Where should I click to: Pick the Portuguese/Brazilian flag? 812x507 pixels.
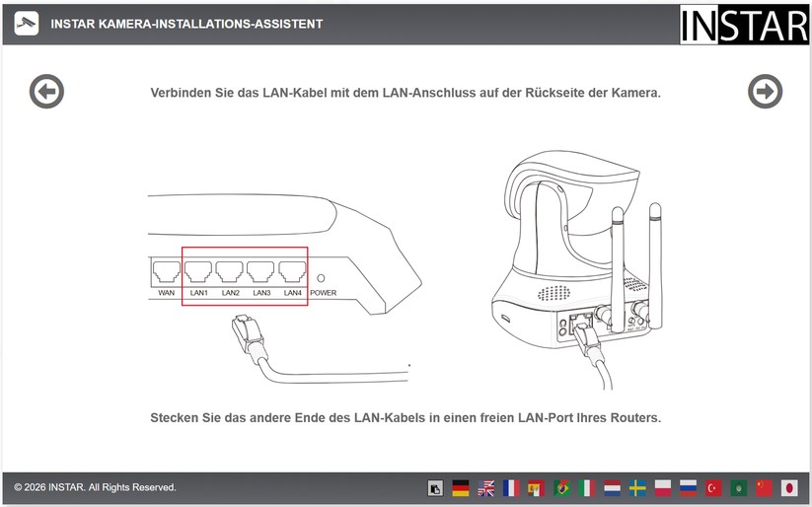(x=561, y=488)
